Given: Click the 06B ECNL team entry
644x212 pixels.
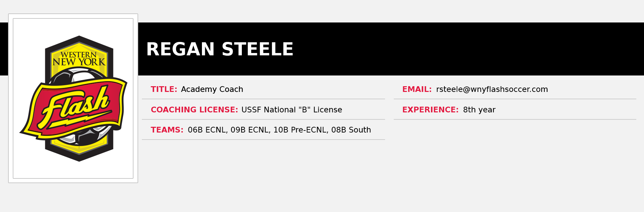Looking at the screenshot, I should (208, 130).
